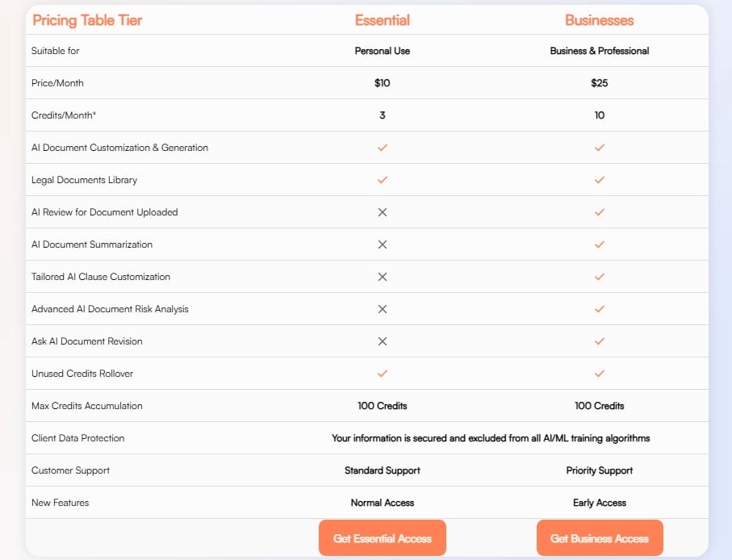
Task: Click the Priority Support text for Businesses
Action: [599, 470]
